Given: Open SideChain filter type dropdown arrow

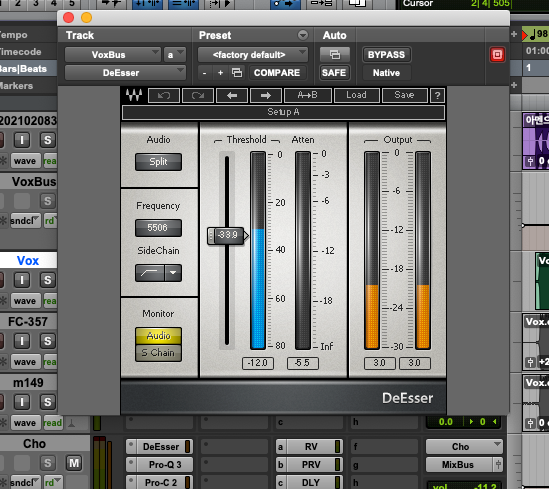Looking at the screenshot, I should [173, 273].
